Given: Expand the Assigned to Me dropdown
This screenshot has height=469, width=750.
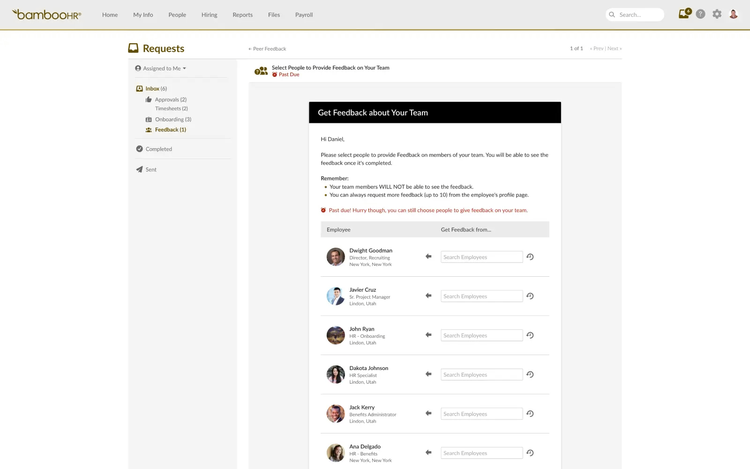Looking at the screenshot, I should click(161, 68).
